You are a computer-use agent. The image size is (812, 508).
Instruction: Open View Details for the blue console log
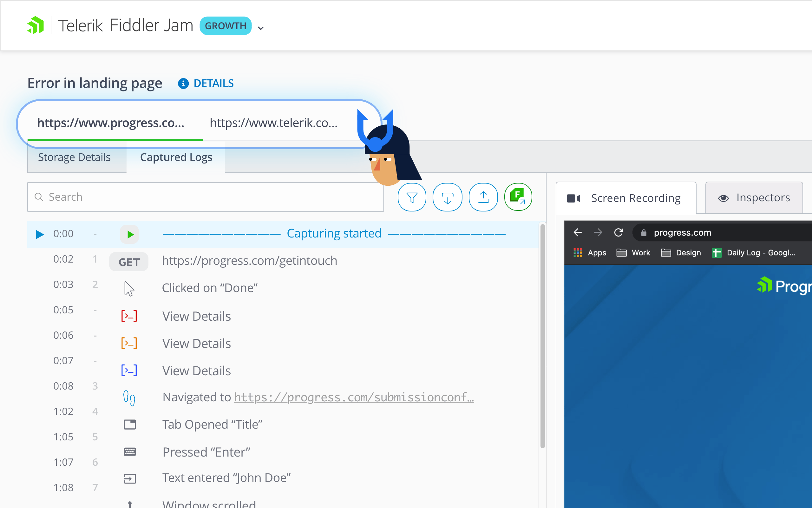pos(197,371)
